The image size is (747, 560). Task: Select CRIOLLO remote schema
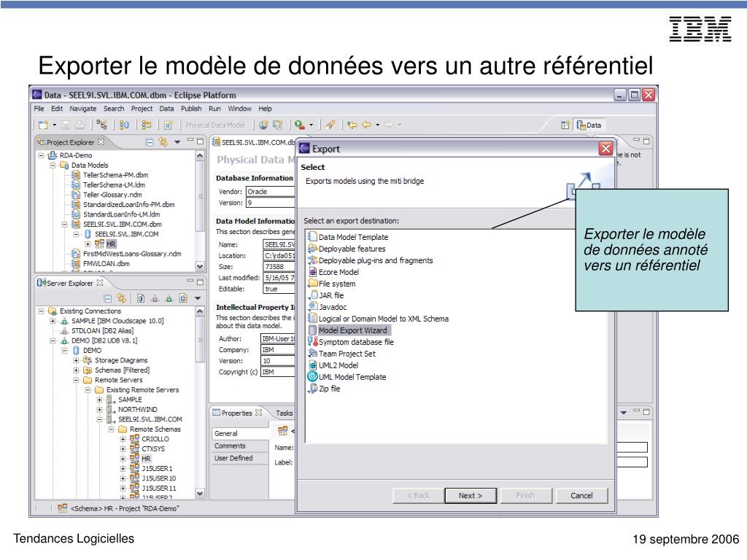pyautogui.click(x=155, y=439)
